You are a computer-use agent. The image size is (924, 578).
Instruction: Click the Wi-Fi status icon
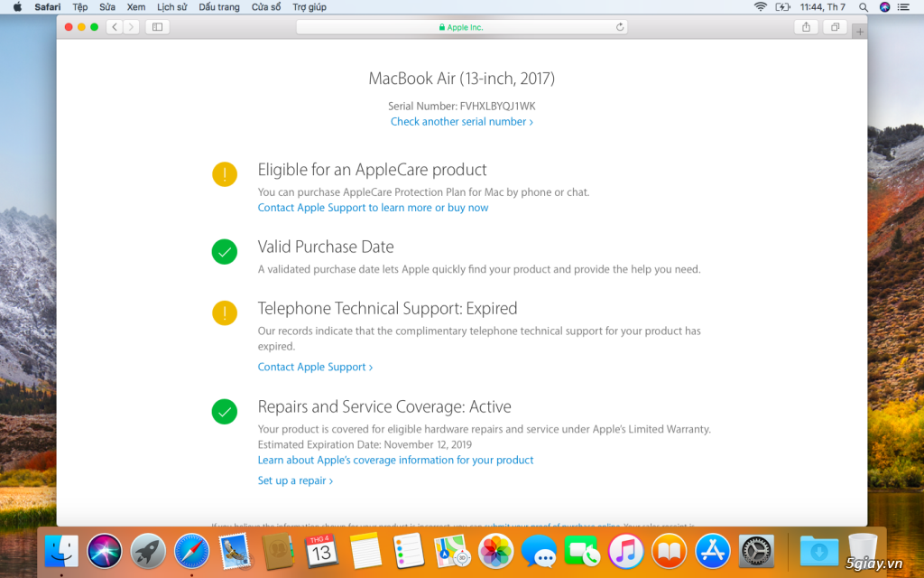coord(761,7)
